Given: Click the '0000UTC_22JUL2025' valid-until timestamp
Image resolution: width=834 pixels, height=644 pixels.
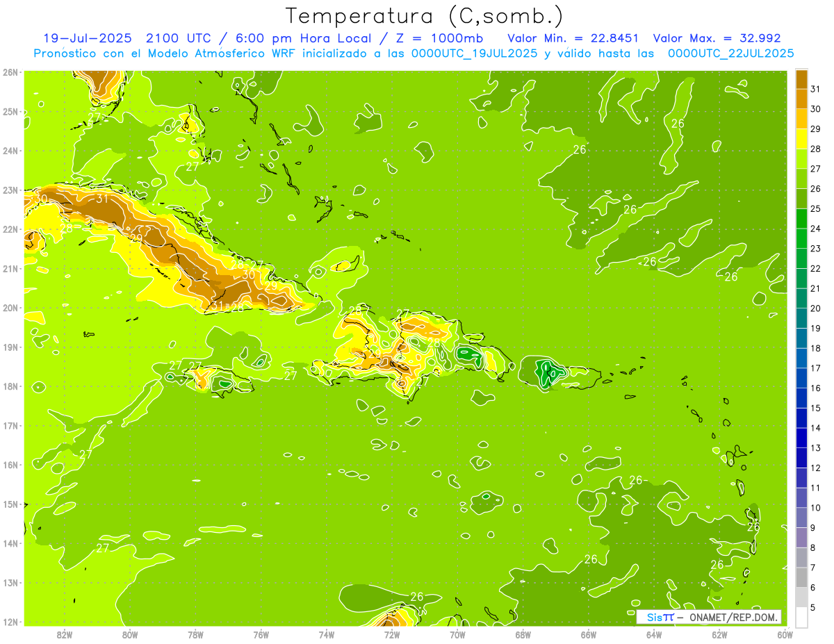Looking at the screenshot, I should (x=731, y=53).
